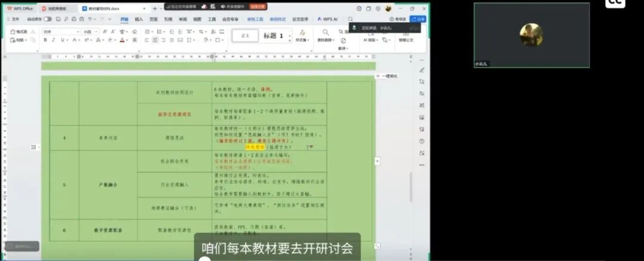Click the blue 分享 share button
This screenshot has height=261, width=644.
pyautogui.click(x=418, y=19)
